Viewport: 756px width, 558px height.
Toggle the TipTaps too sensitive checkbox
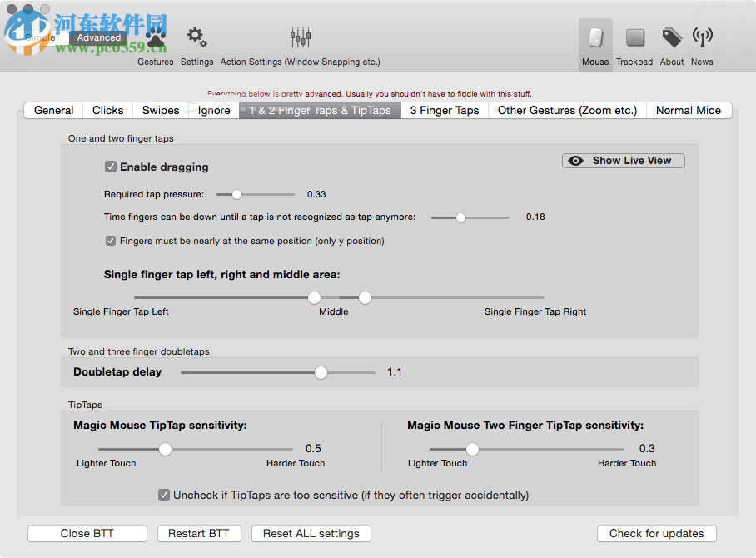point(164,495)
